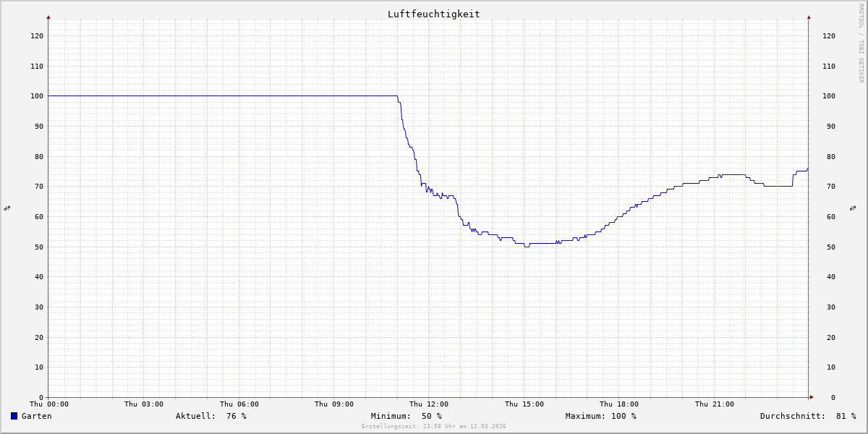Click the red arrow ending the x-axis

[x=812, y=397]
